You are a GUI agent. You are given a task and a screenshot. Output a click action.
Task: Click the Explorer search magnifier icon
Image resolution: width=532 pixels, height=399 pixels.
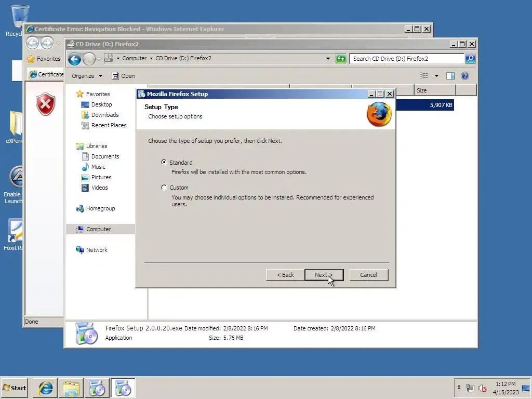coord(470,59)
